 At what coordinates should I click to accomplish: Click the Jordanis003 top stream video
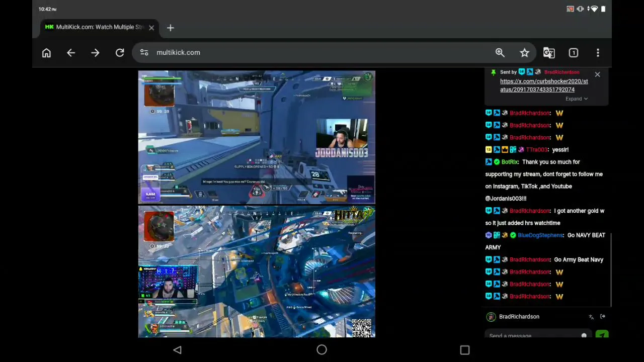[257, 137]
